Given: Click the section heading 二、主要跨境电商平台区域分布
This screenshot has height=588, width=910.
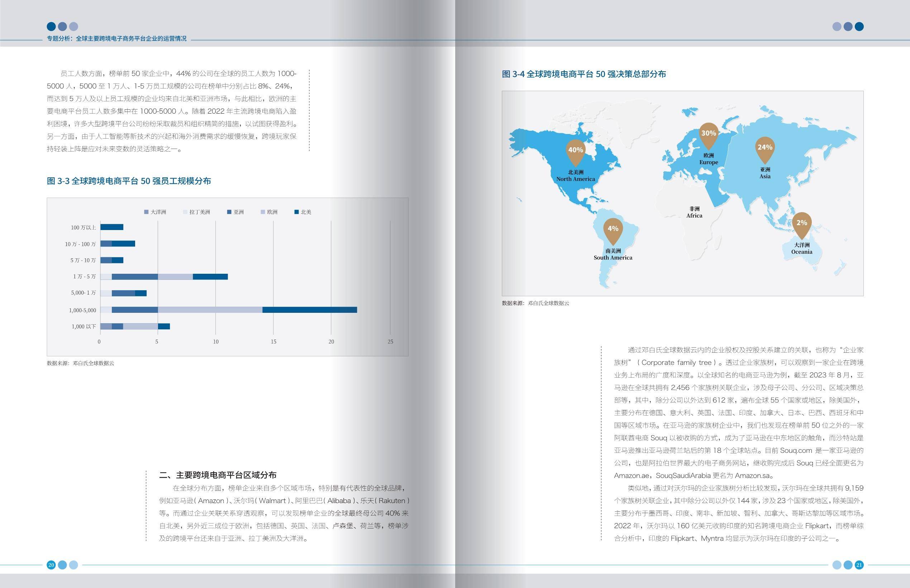Looking at the screenshot, I should [x=218, y=475].
